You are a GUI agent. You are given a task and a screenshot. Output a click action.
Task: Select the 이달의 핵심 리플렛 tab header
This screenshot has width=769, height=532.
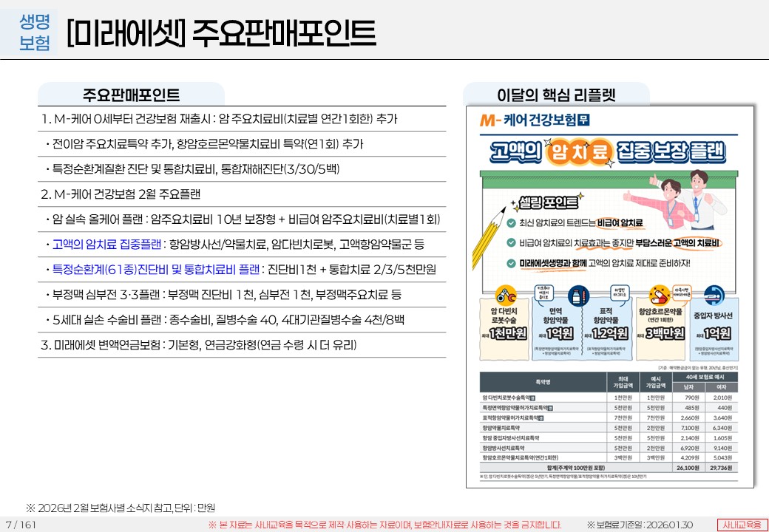(x=556, y=95)
